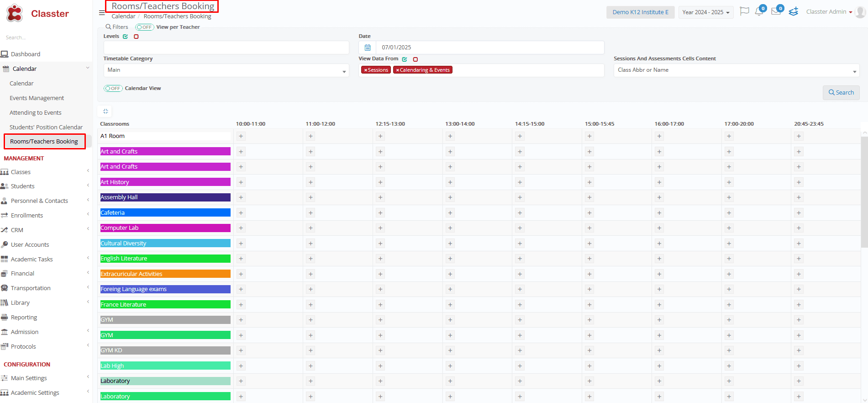
Task: Click the Dashboard monitor icon in the sidebar
Action: 5,54
